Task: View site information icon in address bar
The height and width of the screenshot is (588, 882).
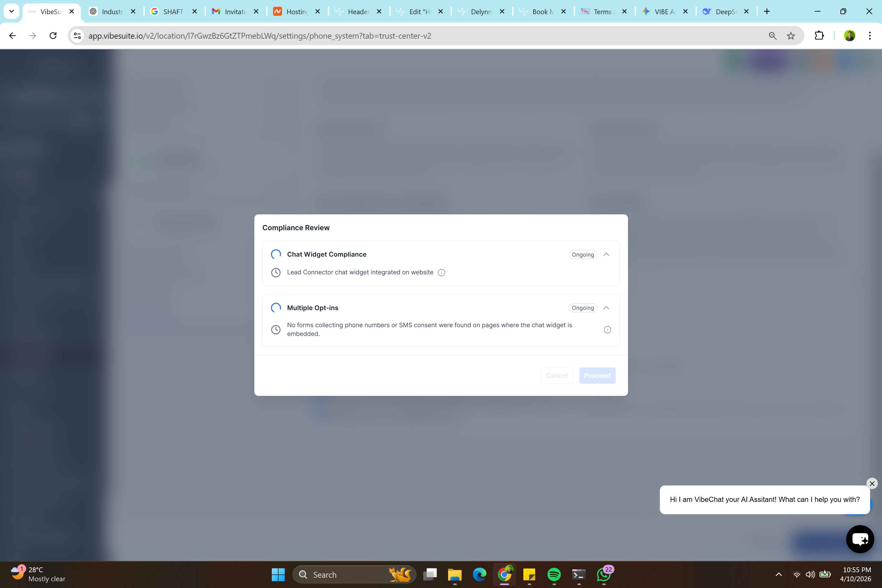Action: 77,36
